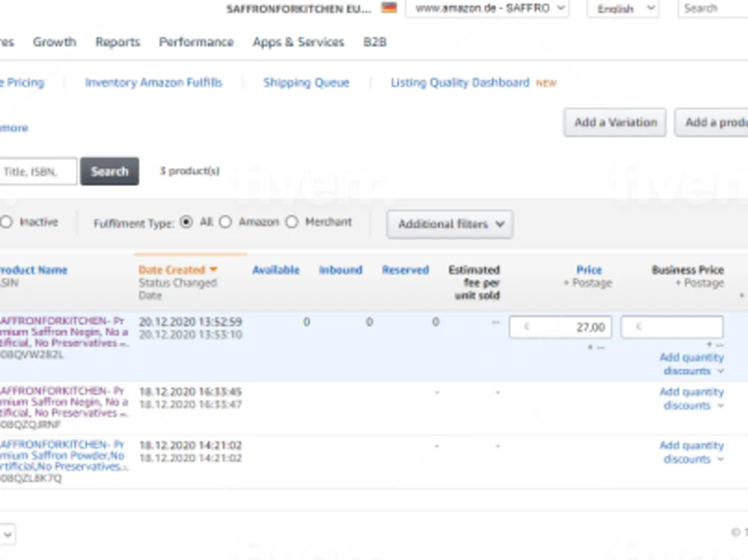This screenshot has width=748, height=560.
Task: Open the Performance menu
Action: point(196,42)
